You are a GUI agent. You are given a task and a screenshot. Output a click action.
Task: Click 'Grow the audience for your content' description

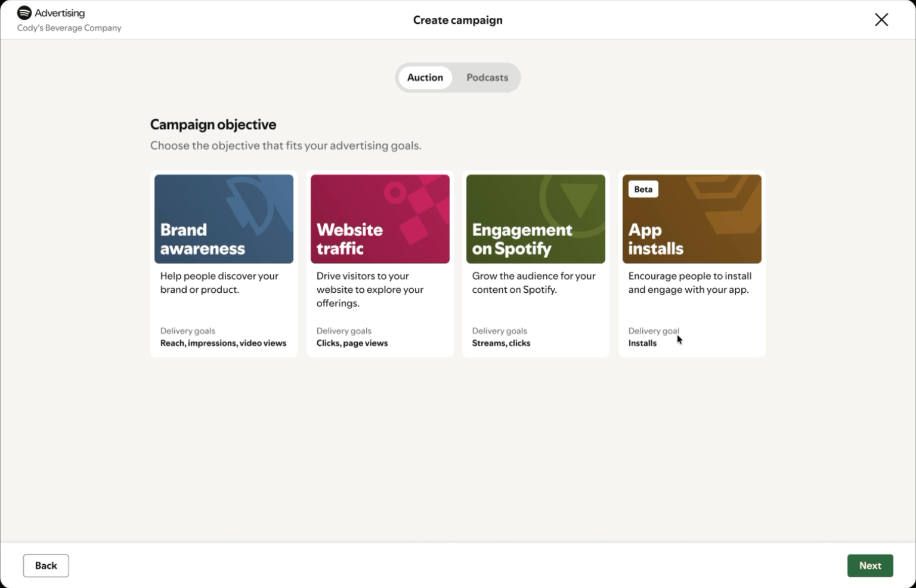tap(534, 283)
